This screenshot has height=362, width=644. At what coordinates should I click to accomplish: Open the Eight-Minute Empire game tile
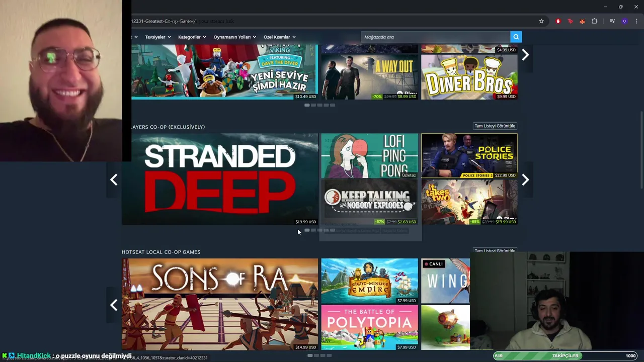pyautogui.click(x=369, y=281)
